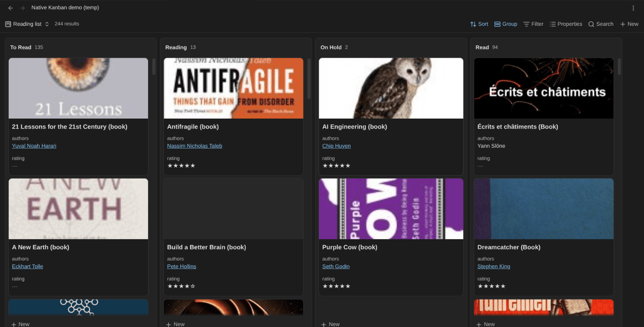Click the star rating on Dreamcatcher card
The width and height of the screenshot is (644, 327).
491,287
